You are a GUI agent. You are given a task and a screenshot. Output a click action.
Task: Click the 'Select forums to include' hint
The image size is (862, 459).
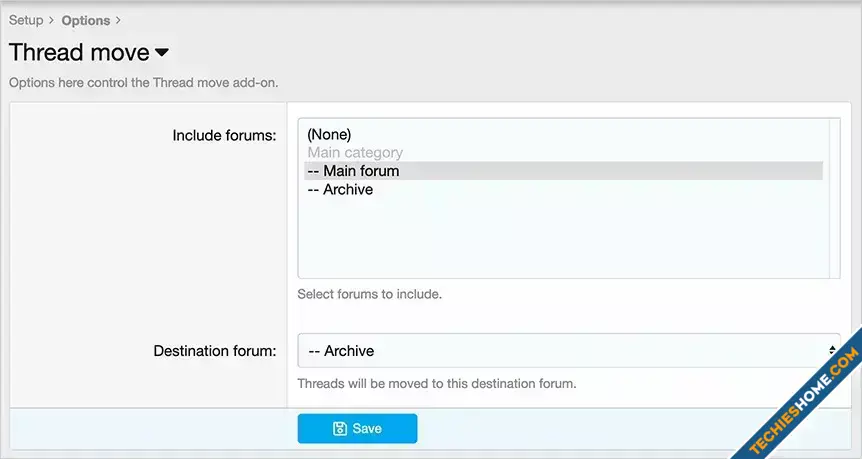(x=369, y=295)
